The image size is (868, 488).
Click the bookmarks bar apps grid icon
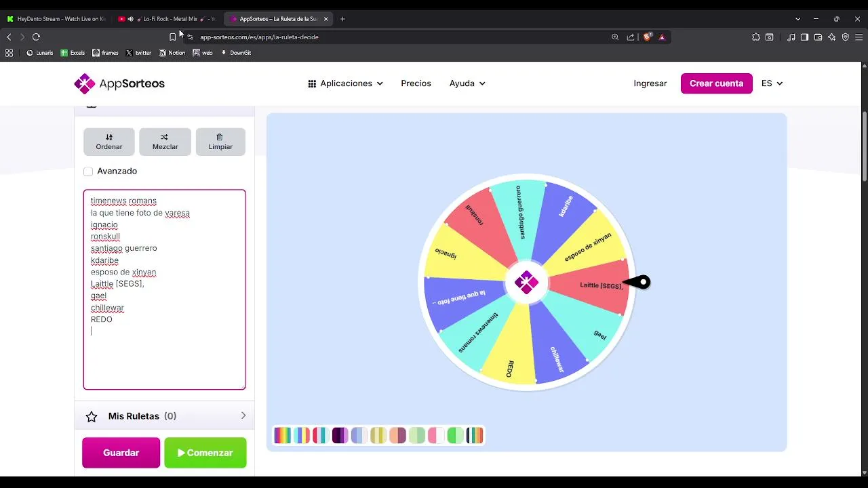click(x=9, y=53)
